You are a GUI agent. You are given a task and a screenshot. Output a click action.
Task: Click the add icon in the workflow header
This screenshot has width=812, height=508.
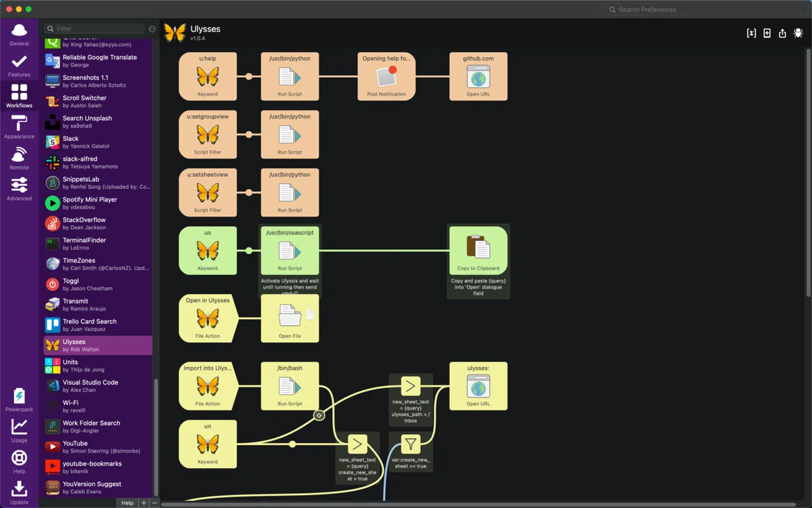767,33
